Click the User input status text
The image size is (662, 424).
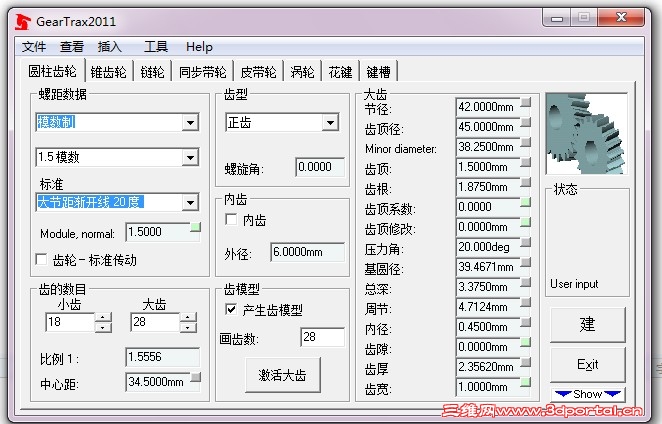click(574, 284)
